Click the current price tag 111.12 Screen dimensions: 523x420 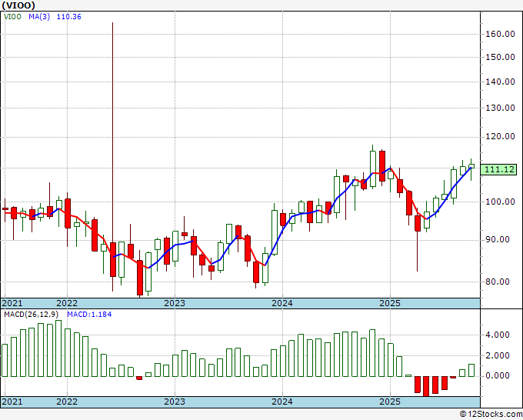(499, 169)
